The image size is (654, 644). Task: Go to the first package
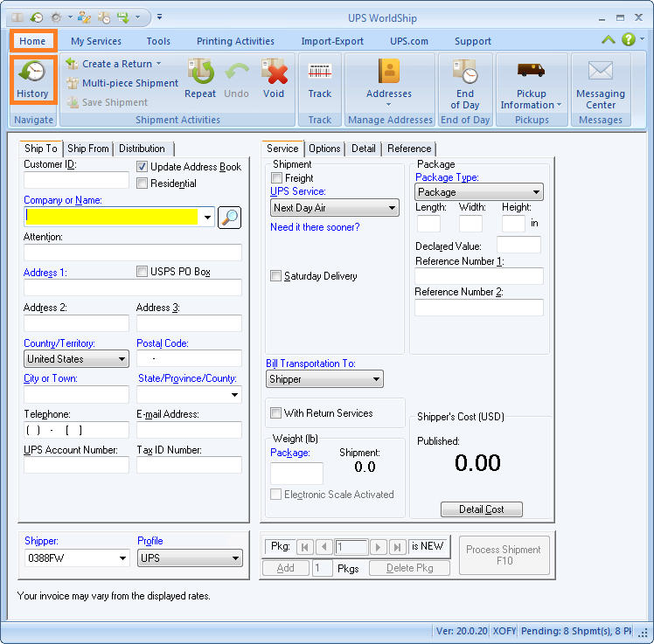305,547
